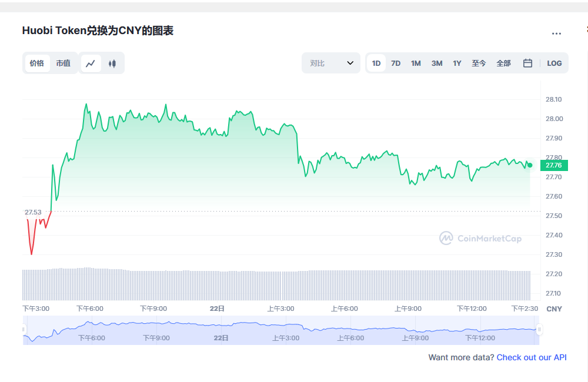
Task: Open the calendar date picker icon
Action: point(527,63)
